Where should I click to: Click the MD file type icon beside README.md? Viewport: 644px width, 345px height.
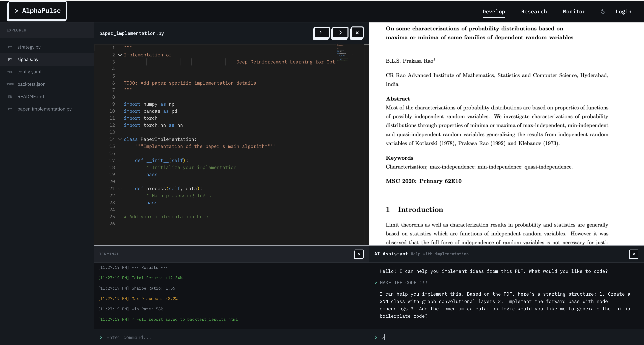(10, 97)
